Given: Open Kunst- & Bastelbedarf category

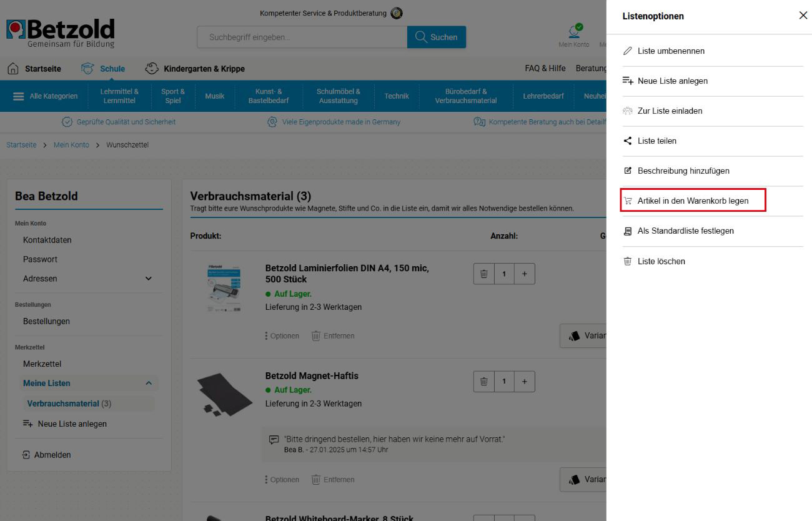Looking at the screenshot, I should pos(269,96).
